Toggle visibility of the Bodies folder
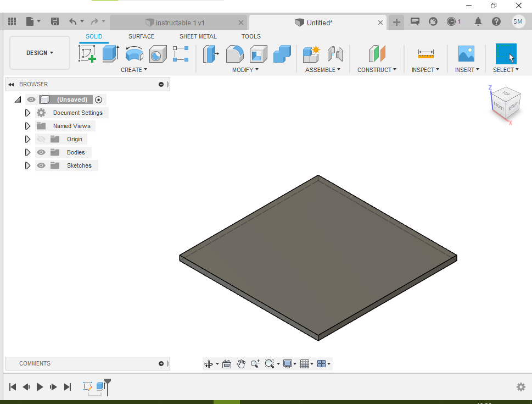 click(x=41, y=152)
